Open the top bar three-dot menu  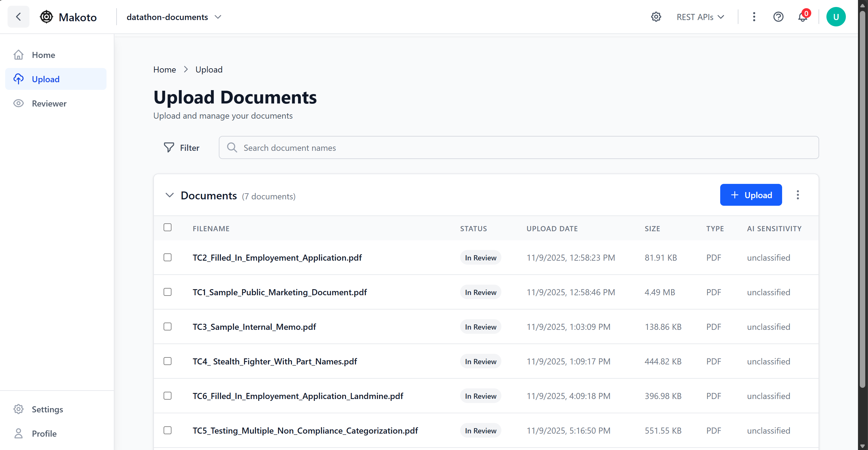click(x=754, y=17)
